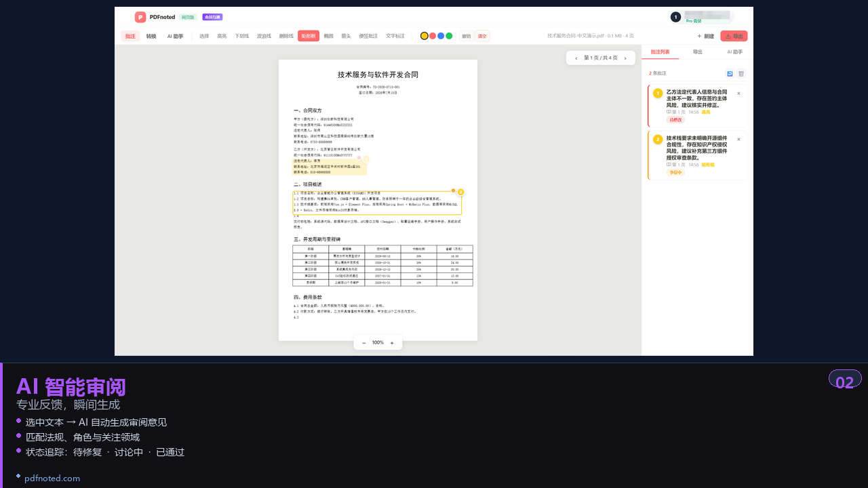Open the 批注列表 sidebar tab
Image resolution: width=868 pixels, height=488 pixels.
pos(660,52)
